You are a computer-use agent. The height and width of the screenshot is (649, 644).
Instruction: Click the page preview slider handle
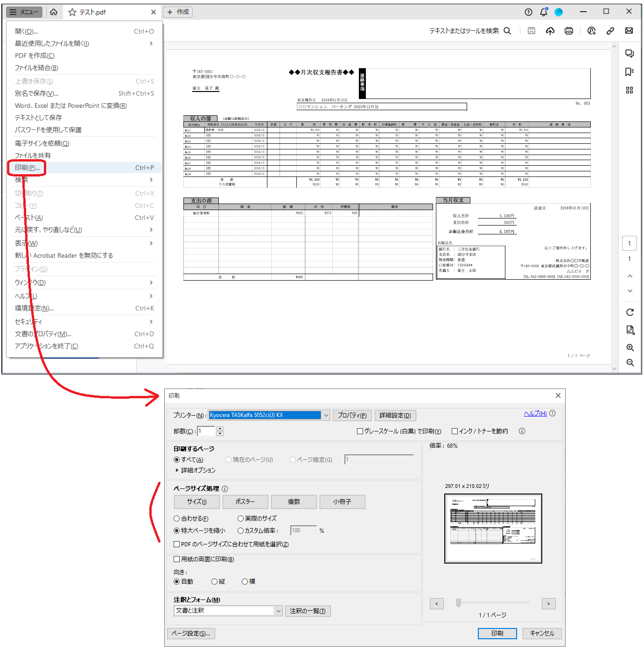coord(458,603)
